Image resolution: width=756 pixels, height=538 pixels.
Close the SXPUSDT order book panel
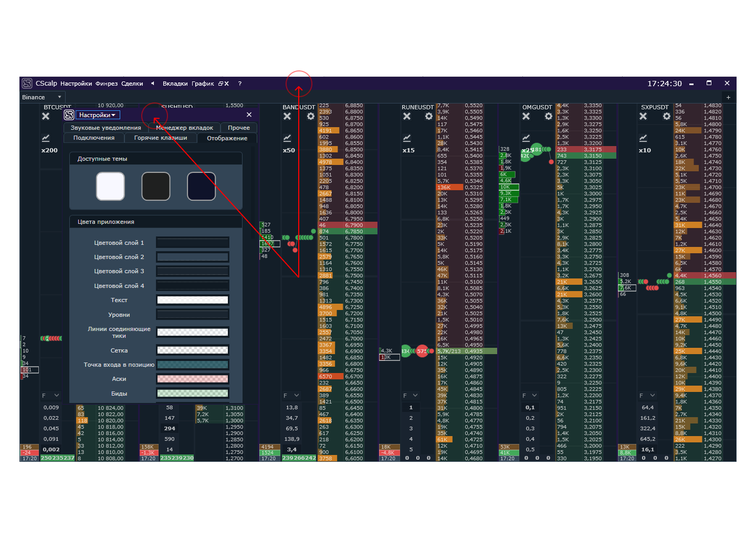pos(643,116)
